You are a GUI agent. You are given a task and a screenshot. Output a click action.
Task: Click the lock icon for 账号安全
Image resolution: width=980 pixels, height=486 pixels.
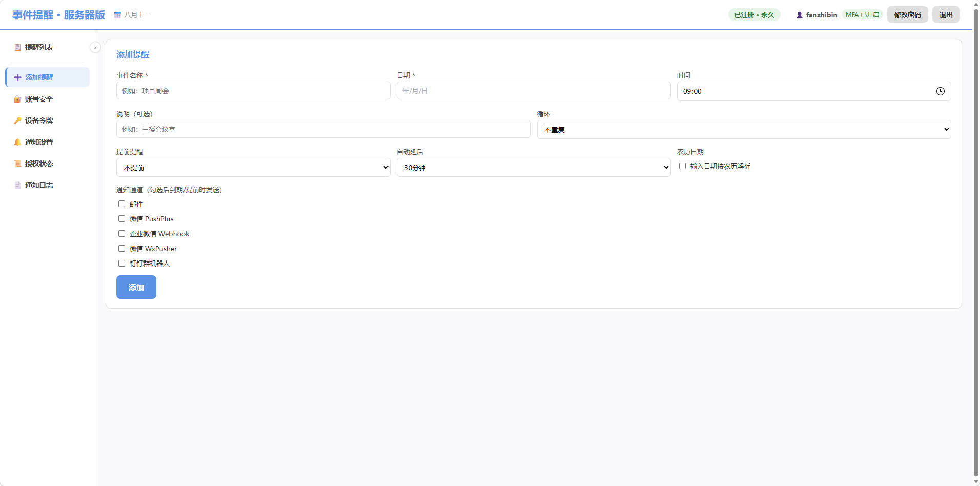pos(17,99)
